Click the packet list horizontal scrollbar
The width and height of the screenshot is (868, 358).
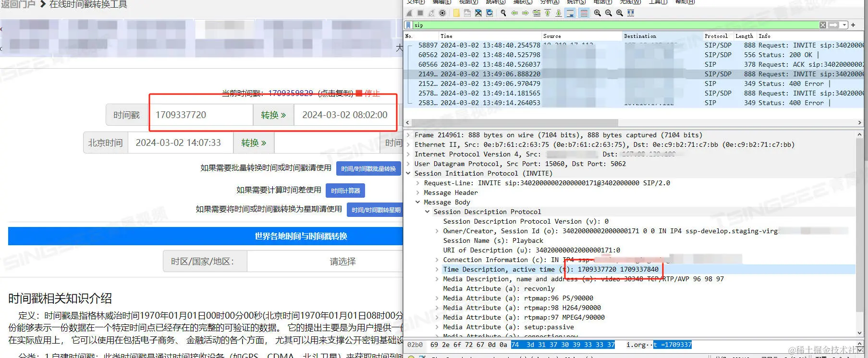tap(515, 122)
